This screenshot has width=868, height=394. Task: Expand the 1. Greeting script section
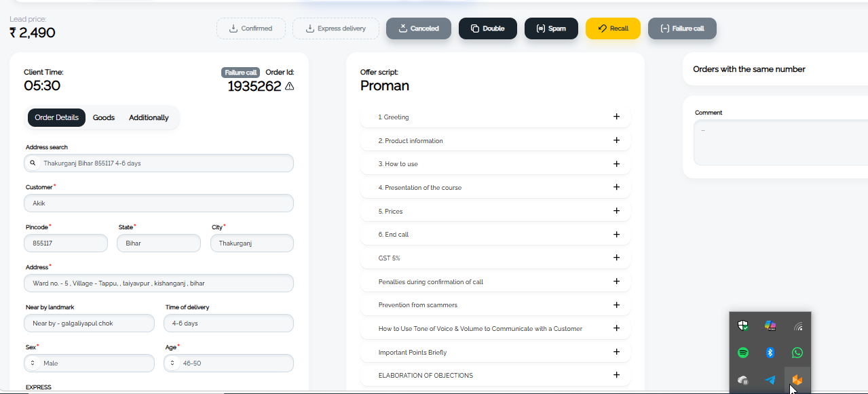pyautogui.click(x=495, y=117)
